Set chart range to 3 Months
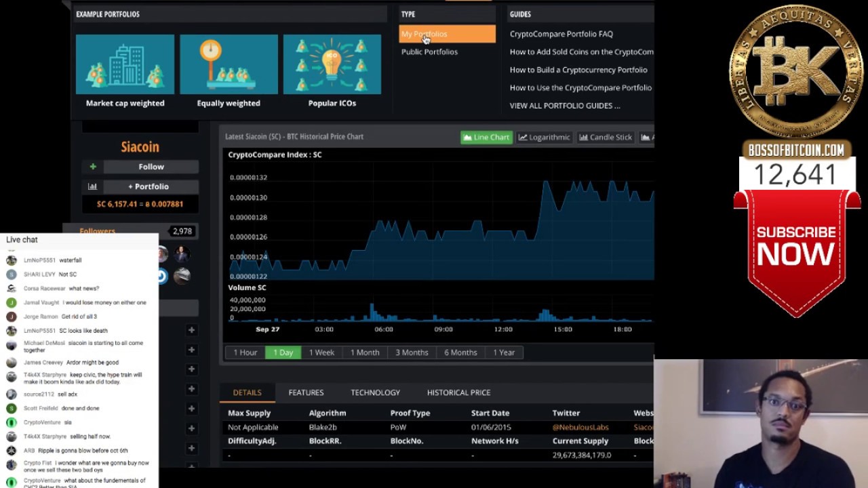868x488 pixels. [412, 352]
